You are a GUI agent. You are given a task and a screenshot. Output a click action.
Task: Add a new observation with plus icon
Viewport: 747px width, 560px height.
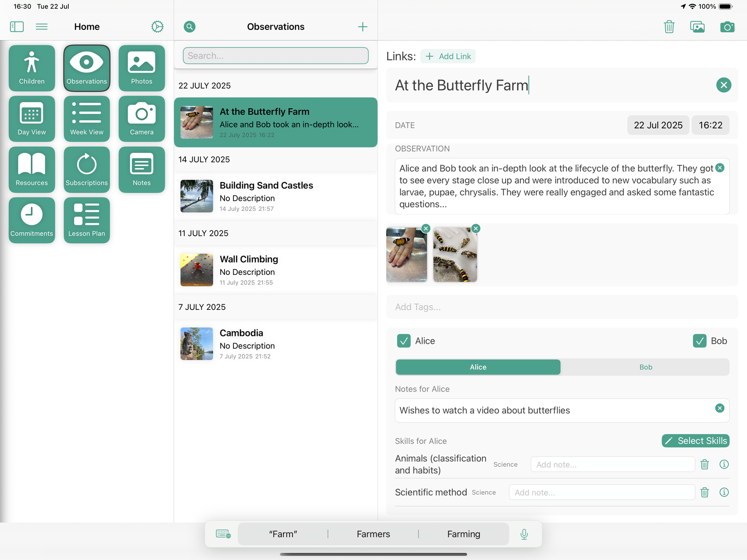[x=362, y=27]
